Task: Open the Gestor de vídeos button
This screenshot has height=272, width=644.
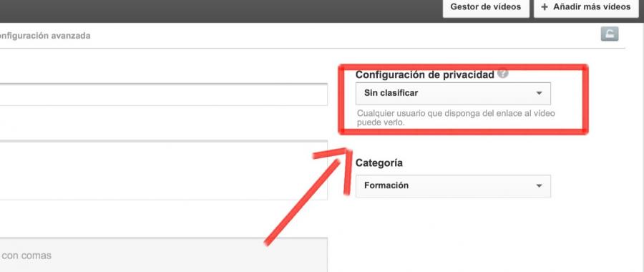Action: (x=485, y=7)
